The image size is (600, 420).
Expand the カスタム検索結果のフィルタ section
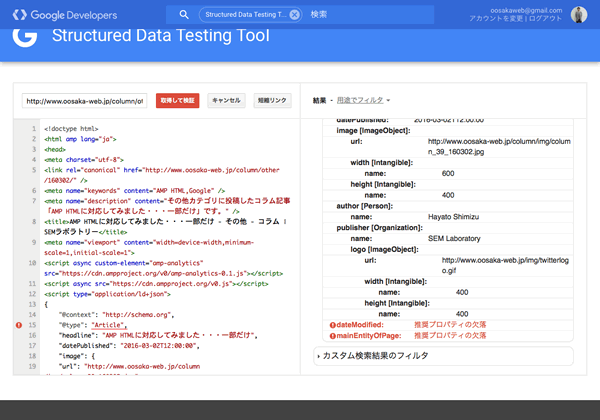[443, 356]
